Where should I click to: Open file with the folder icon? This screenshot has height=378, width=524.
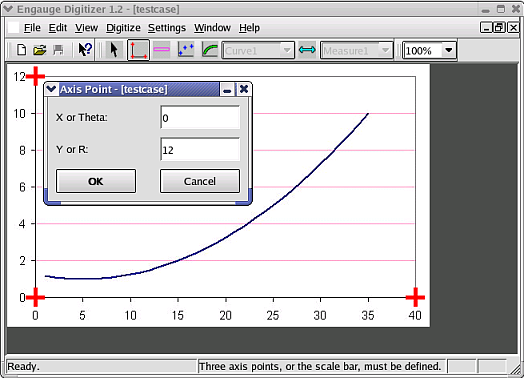[x=40, y=50]
